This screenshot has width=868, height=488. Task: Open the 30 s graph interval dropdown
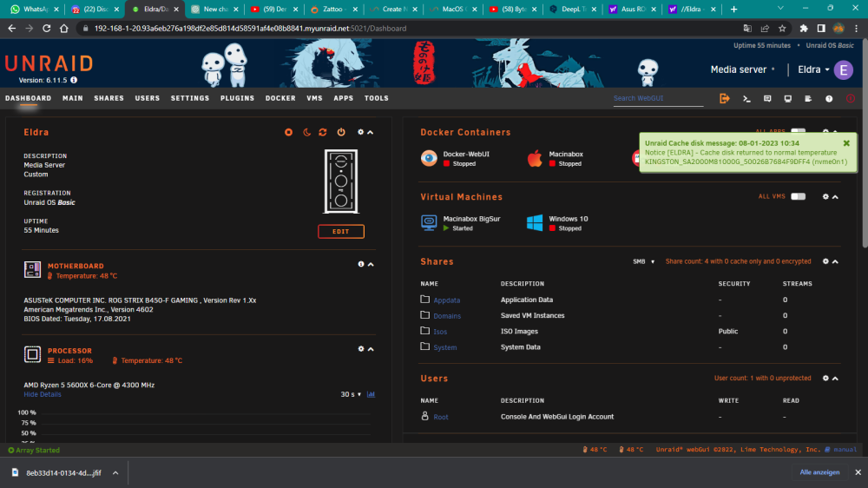click(351, 394)
